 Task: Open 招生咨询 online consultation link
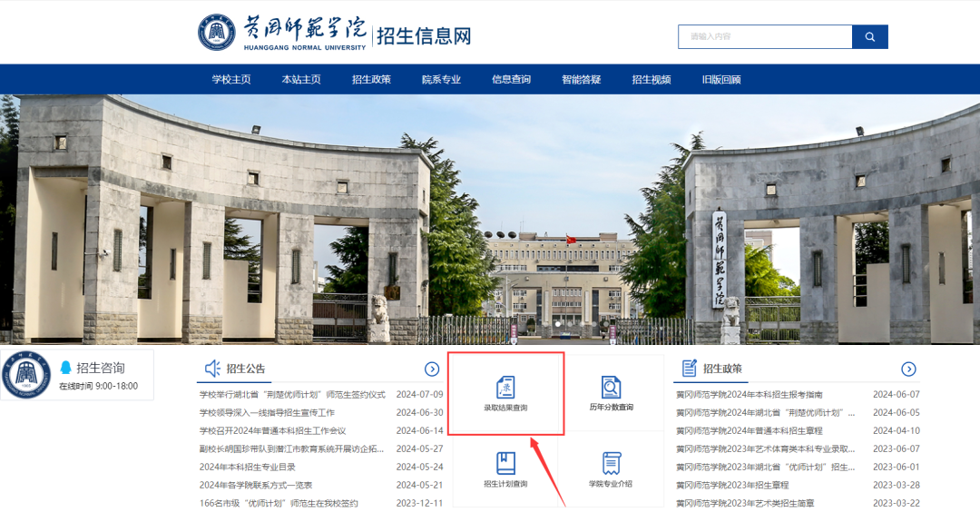point(101,368)
